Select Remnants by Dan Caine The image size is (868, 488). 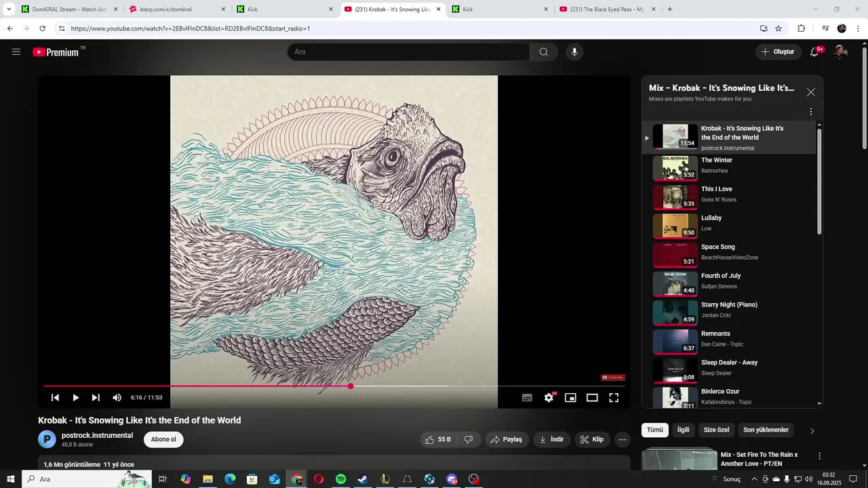pos(729,340)
